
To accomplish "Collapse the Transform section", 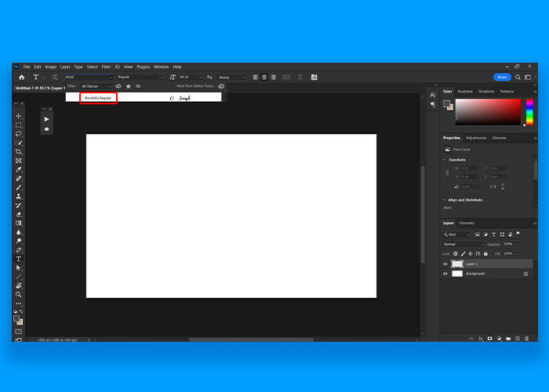I will [445, 160].
